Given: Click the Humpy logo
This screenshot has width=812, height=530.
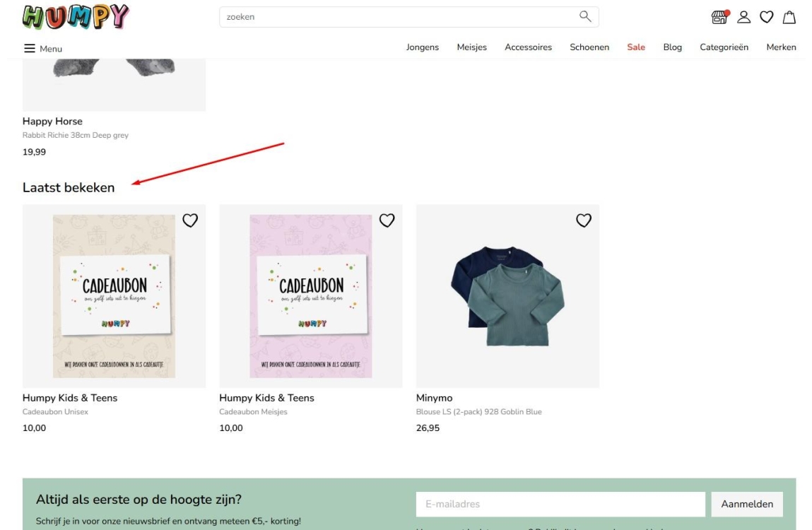Looking at the screenshot, I should tap(76, 17).
